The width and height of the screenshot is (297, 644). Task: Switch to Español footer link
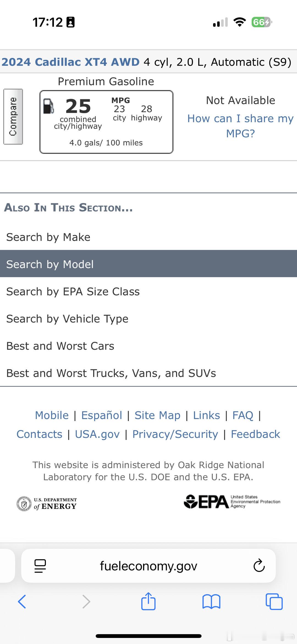(x=101, y=415)
